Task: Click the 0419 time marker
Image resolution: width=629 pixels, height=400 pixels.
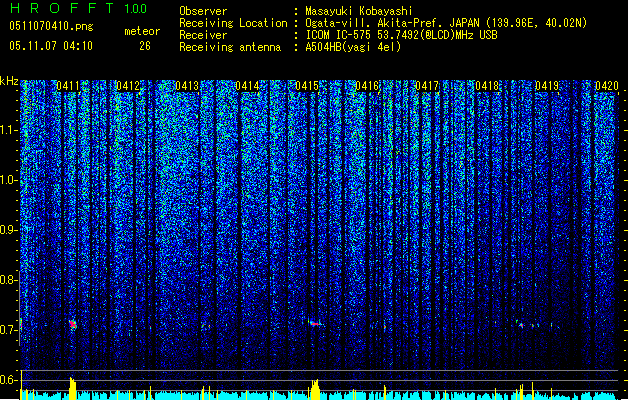Action: (547, 86)
